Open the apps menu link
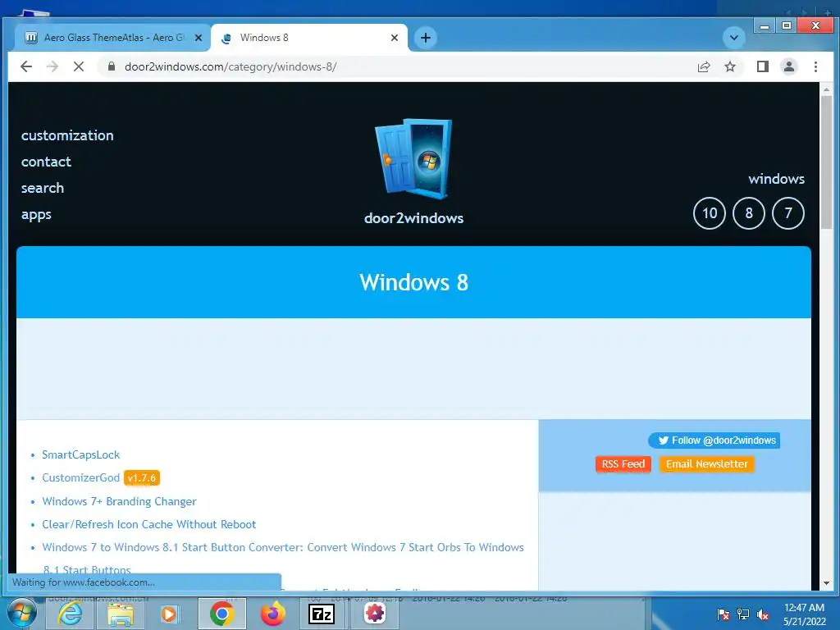The height and width of the screenshot is (630, 840). coord(36,214)
